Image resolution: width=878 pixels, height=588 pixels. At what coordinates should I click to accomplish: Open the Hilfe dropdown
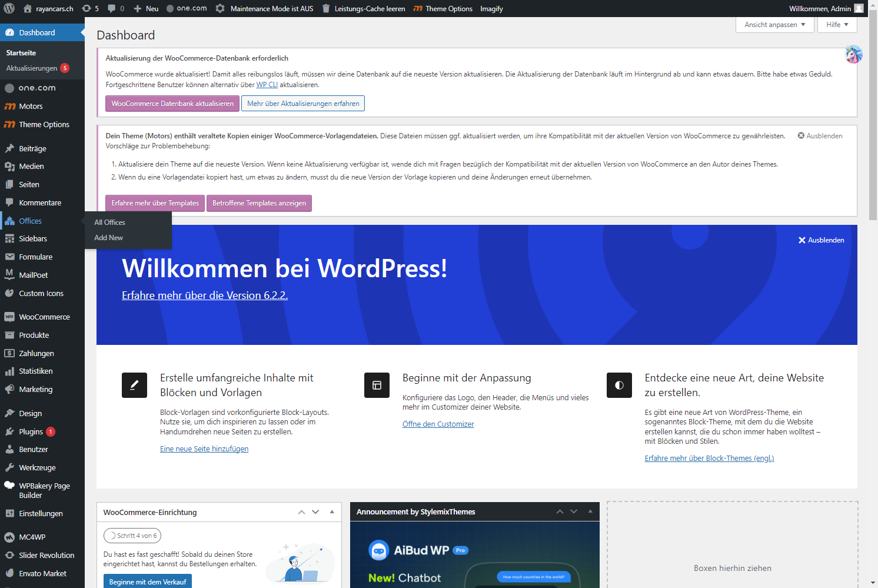pos(837,25)
